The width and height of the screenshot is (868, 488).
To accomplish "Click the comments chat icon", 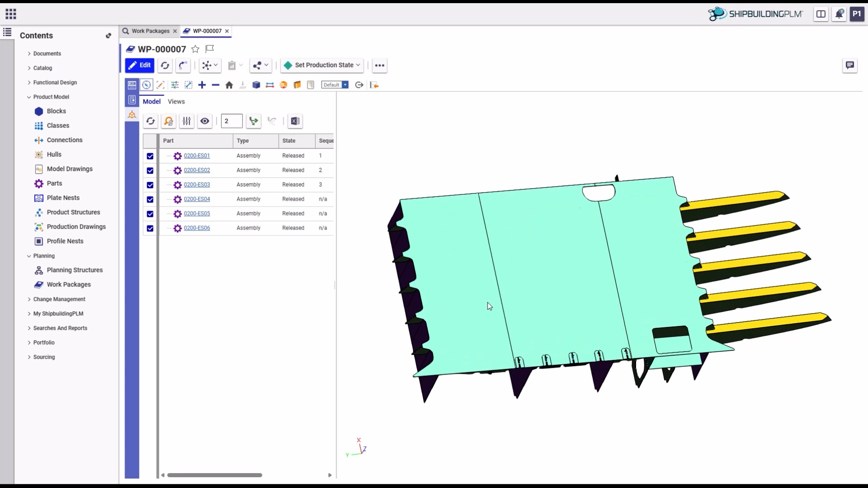I will [850, 66].
